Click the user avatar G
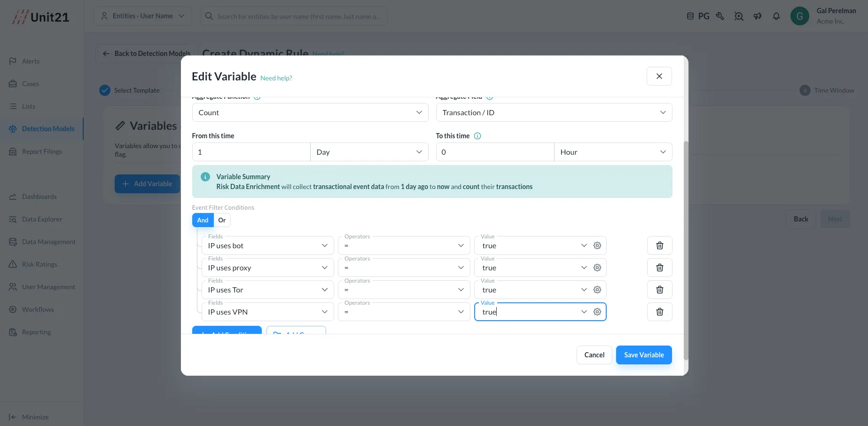Image resolution: width=868 pixels, height=426 pixels. [x=800, y=16]
